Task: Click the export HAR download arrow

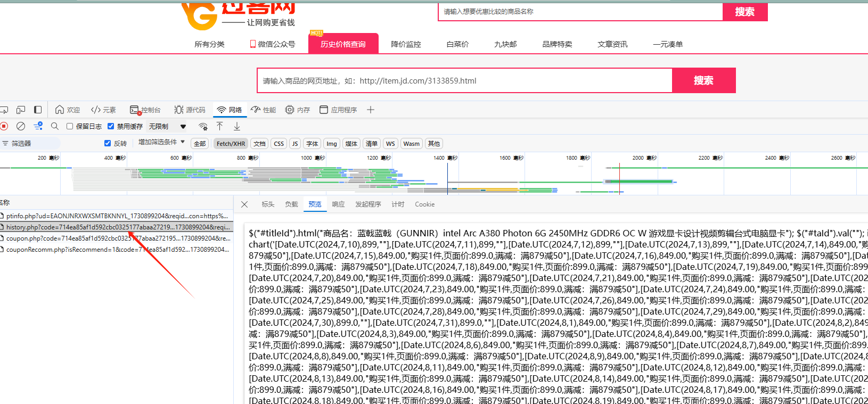Action: pyautogui.click(x=237, y=126)
